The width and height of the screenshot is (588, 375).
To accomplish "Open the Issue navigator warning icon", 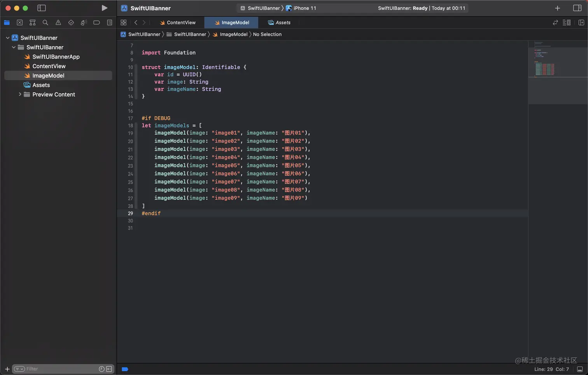I will tap(58, 23).
